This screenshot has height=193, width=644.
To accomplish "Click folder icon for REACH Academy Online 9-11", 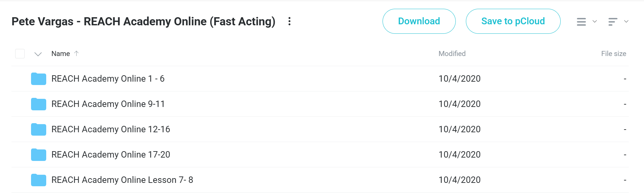I will click(38, 104).
